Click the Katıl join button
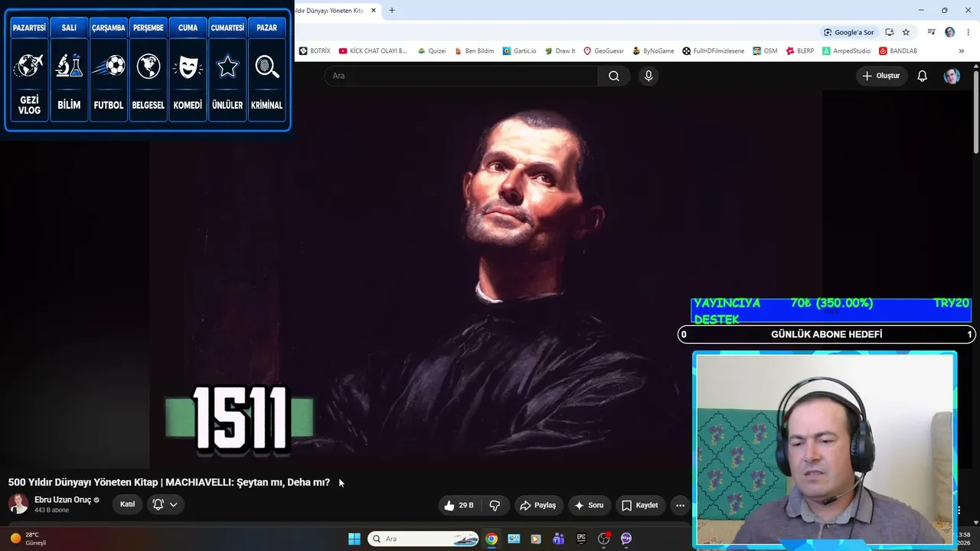This screenshot has height=551, width=980. (128, 504)
